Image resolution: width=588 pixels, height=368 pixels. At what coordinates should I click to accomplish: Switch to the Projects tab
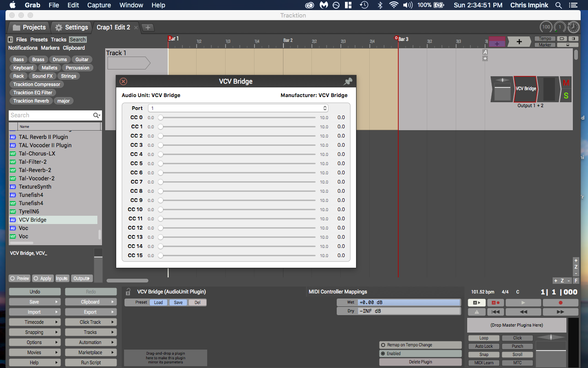point(29,28)
